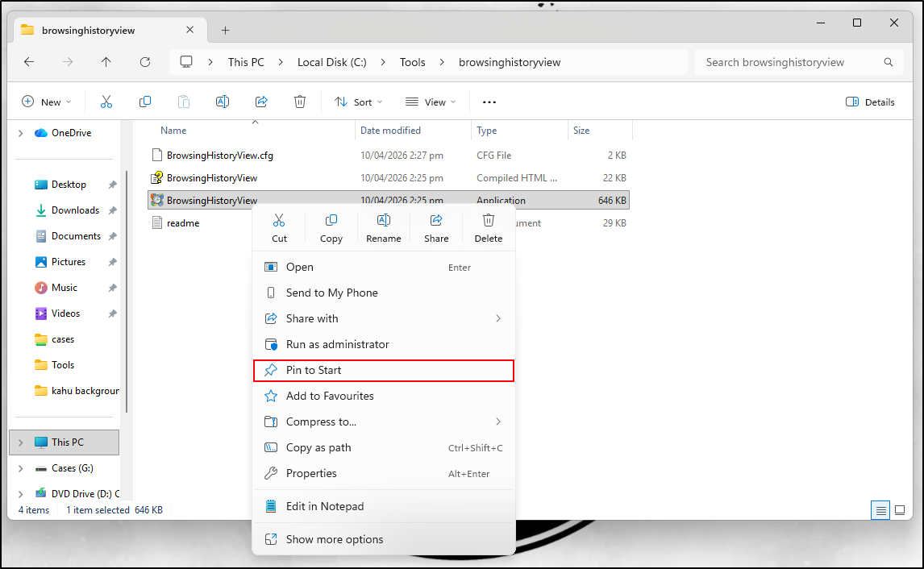This screenshot has height=569, width=924.
Task: Switch to details list view icon
Action: click(x=880, y=510)
